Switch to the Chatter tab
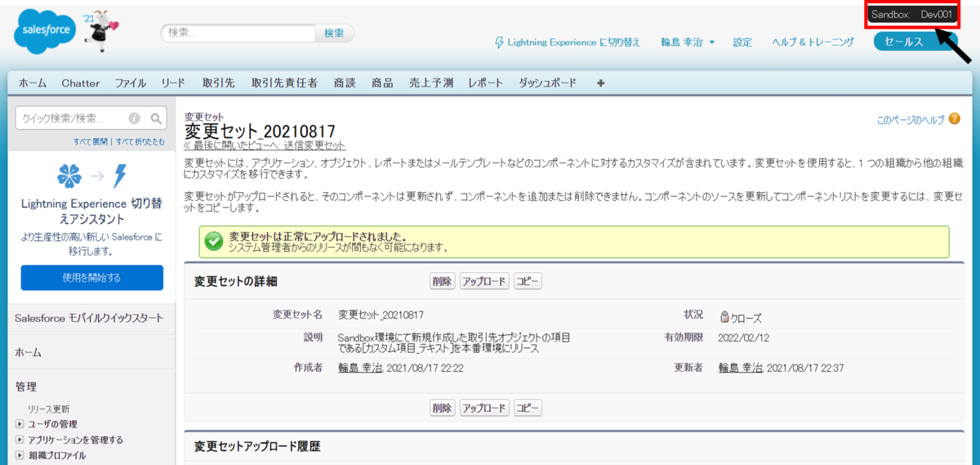This screenshot has width=980, height=465. 81,83
